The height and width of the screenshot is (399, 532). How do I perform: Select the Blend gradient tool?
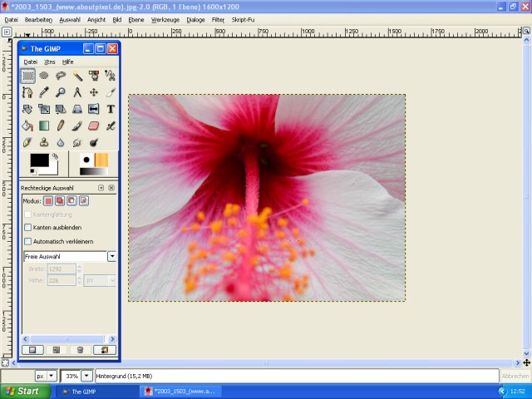(44, 126)
